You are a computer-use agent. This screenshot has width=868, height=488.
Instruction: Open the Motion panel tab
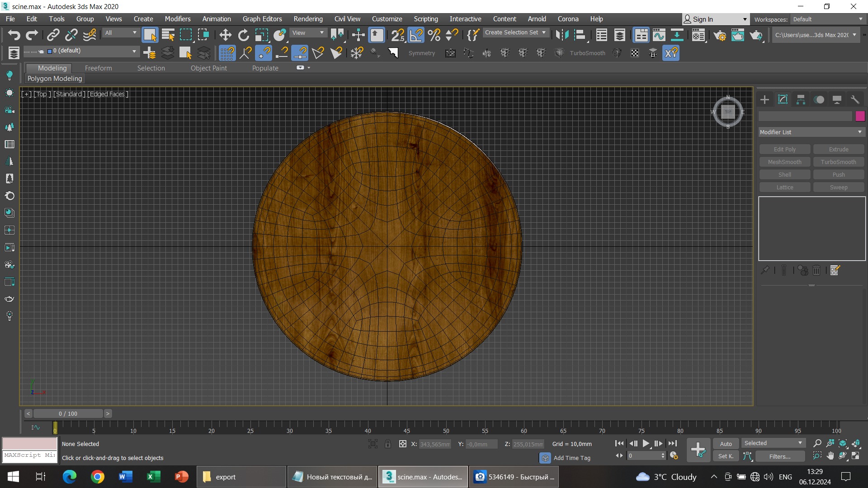[x=819, y=99]
